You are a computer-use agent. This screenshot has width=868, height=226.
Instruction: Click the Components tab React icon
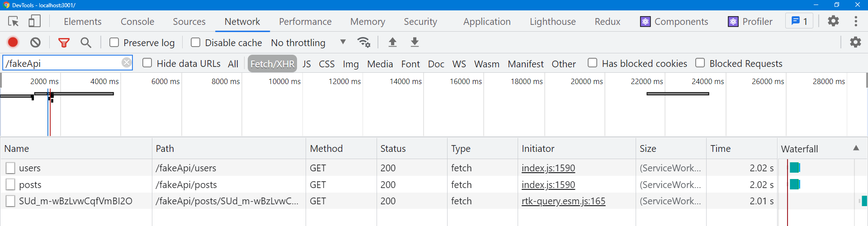tap(645, 21)
